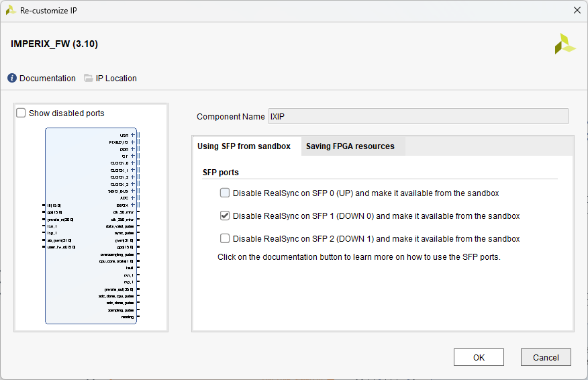Expand the CLOCK_3 interface plus icon
The image size is (588, 380).
(x=133, y=184)
